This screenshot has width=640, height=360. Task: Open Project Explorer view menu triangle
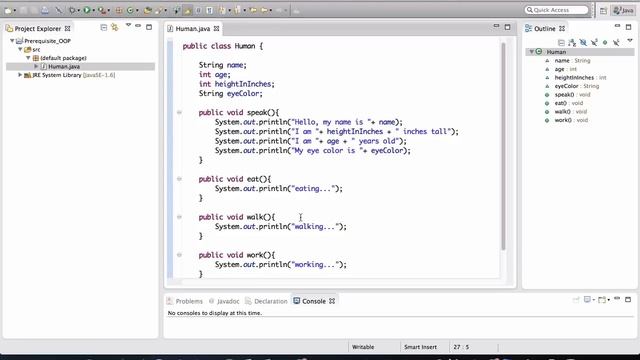(x=128, y=26)
